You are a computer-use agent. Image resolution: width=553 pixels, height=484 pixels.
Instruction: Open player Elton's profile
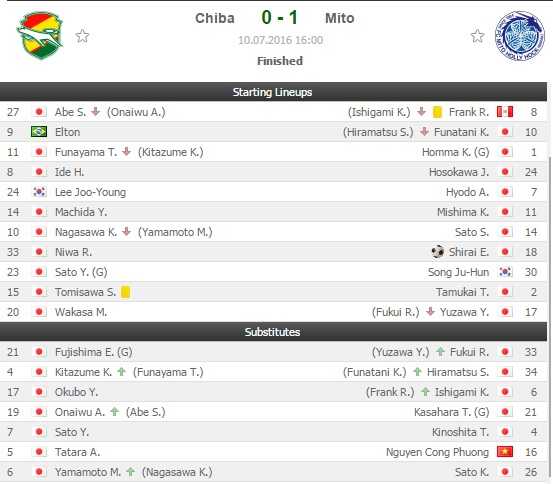coord(67,132)
